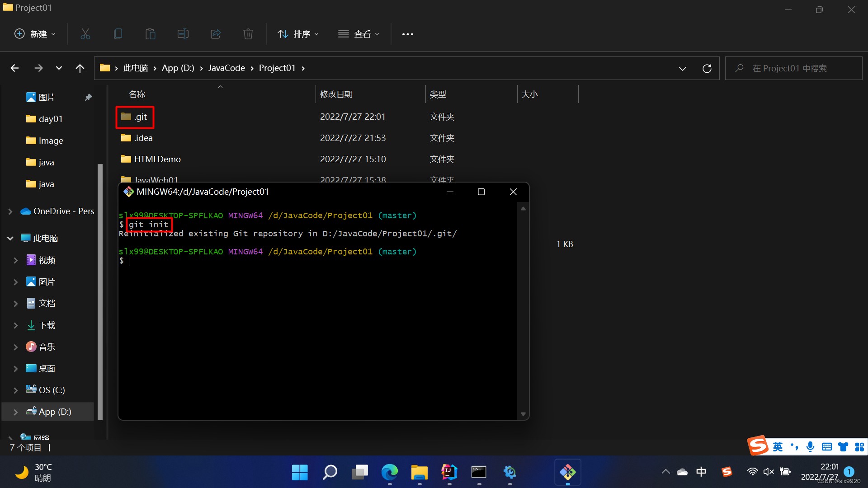Screen dimensions: 868x488
Task: Toggle the muted volume tray icon
Action: click(769, 472)
